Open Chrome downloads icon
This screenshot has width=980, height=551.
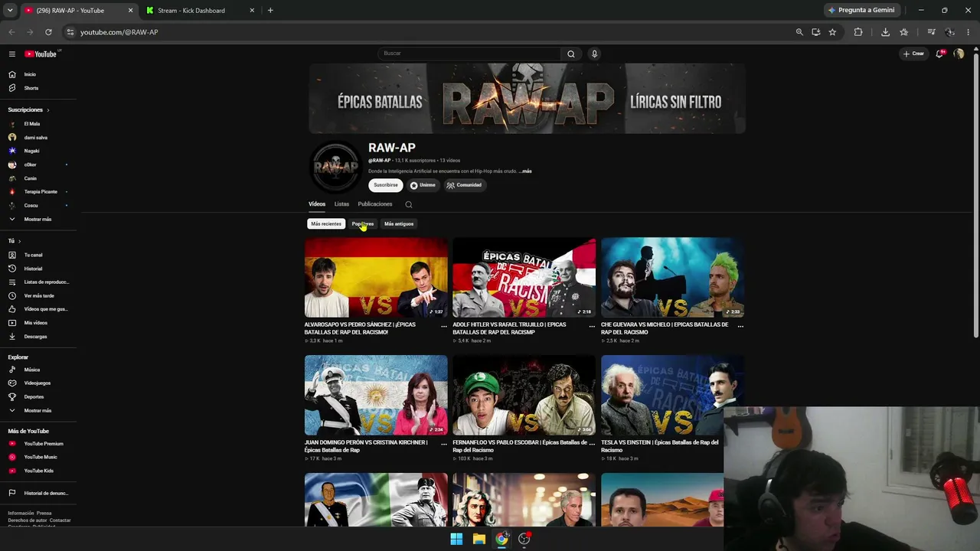click(885, 32)
